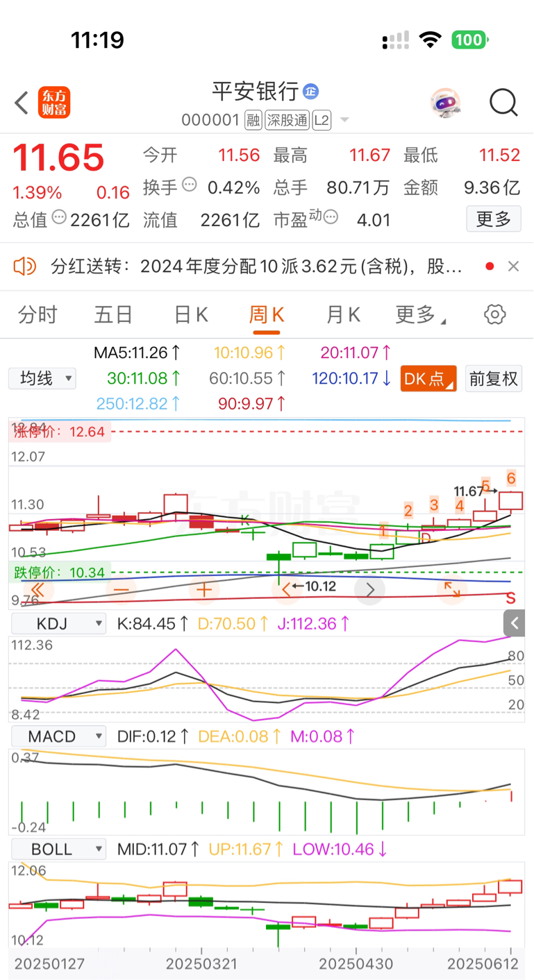Tap the info icon beside 总值

pos(59,217)
